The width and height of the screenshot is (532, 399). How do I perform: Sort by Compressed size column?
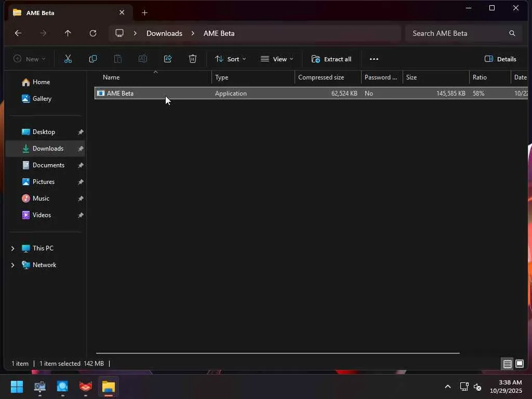click(328, 77)
